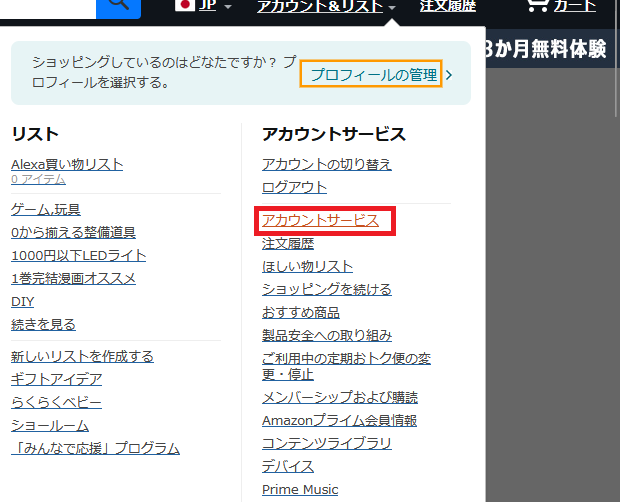Open コンテンツライブラリ
This screenshot has height=502, width=620.
(x=327, y=443)
